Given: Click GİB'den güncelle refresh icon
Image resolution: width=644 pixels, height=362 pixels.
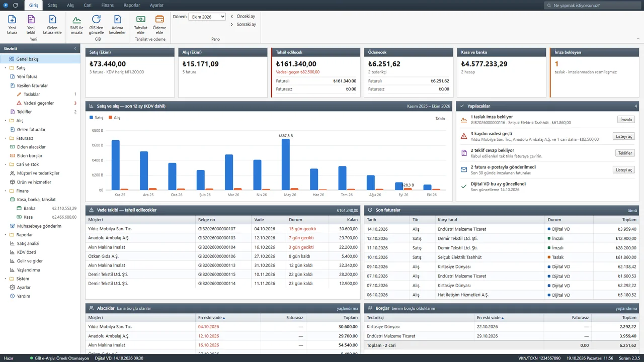Looking at the screenshot, I should 96,24.
